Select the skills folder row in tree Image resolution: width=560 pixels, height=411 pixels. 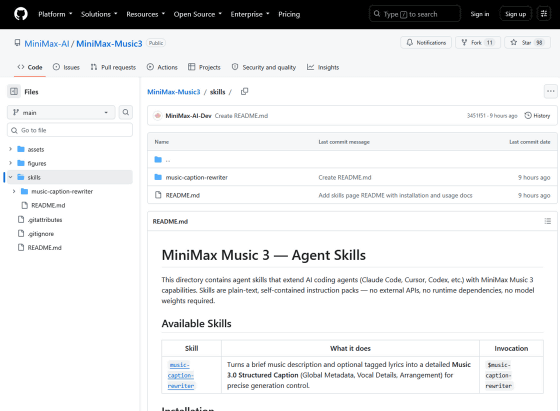(70, 177)
